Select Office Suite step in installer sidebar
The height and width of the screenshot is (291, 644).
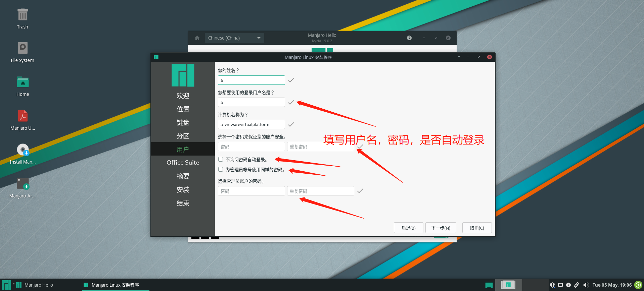[183, 163]
